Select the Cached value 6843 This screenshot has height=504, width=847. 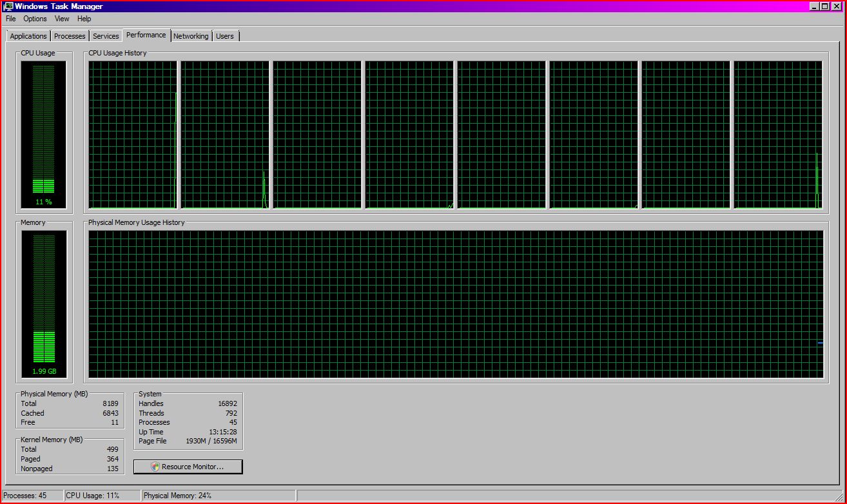pyautogui.click(x=110, y=413)
